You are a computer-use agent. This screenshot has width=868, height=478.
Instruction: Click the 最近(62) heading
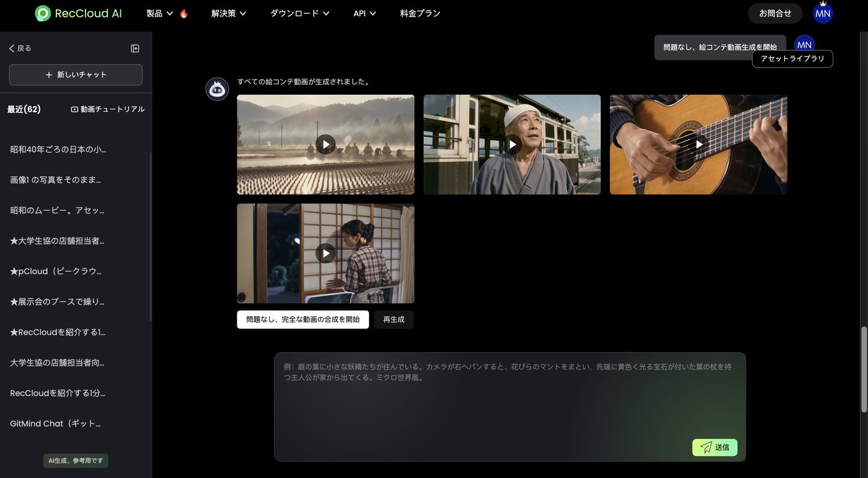coord(24,109)
